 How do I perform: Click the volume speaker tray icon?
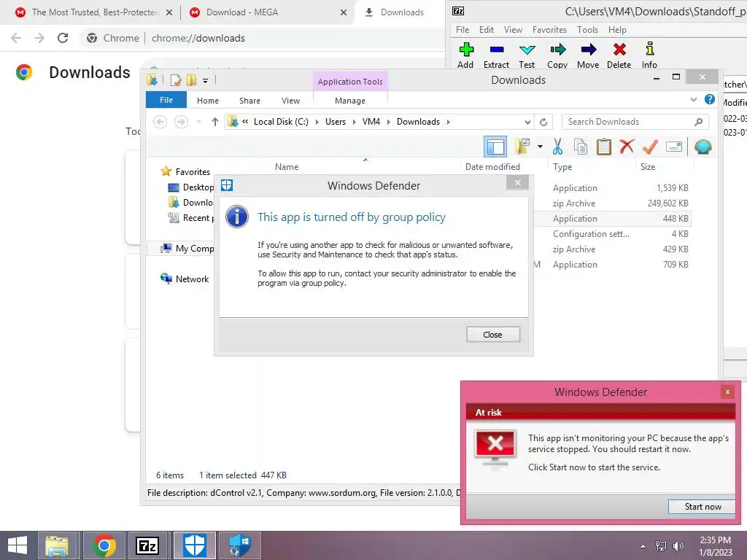click(678, 546)
